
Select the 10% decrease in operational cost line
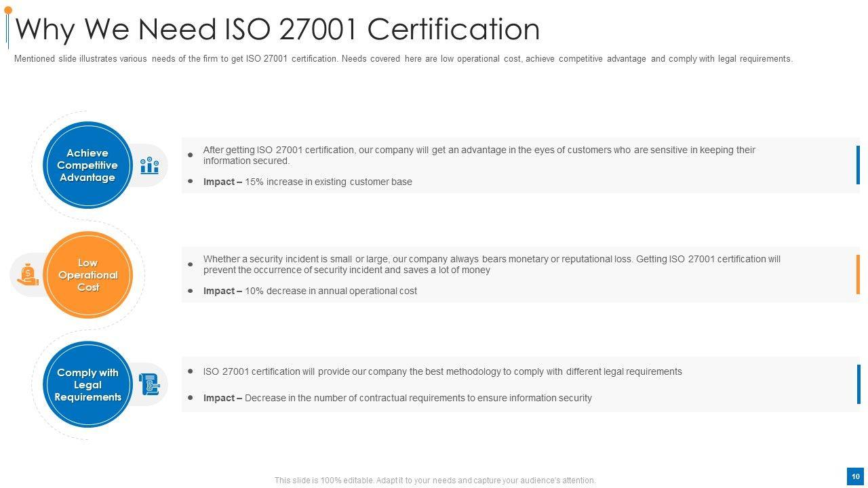(x=310, y=291)
